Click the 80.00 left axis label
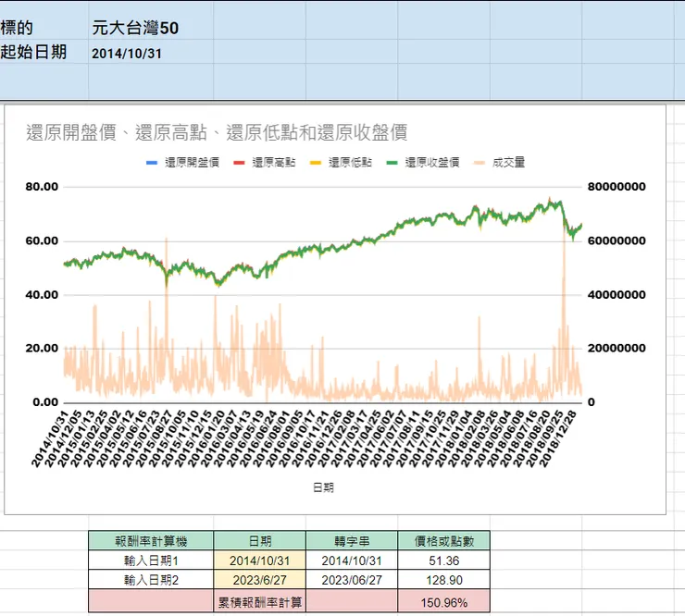The image size is (685, 616). (x=42, y=187)
